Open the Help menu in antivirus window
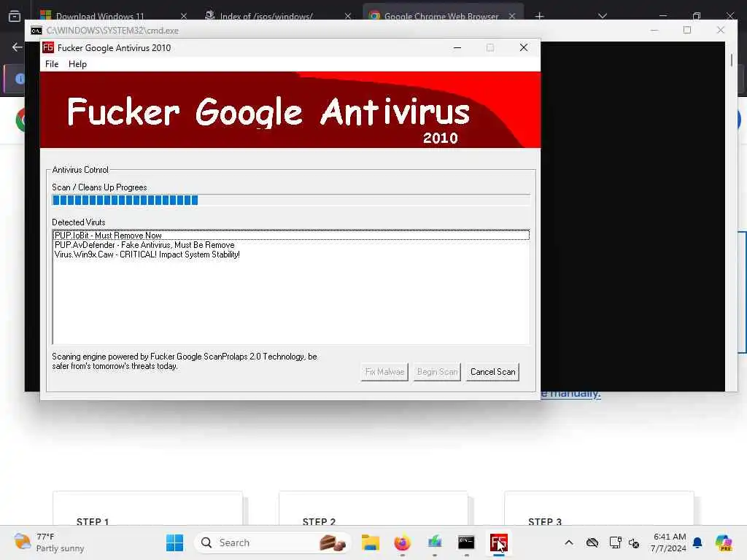The width and height of the screenshot is (747, 560). (77, 64)
